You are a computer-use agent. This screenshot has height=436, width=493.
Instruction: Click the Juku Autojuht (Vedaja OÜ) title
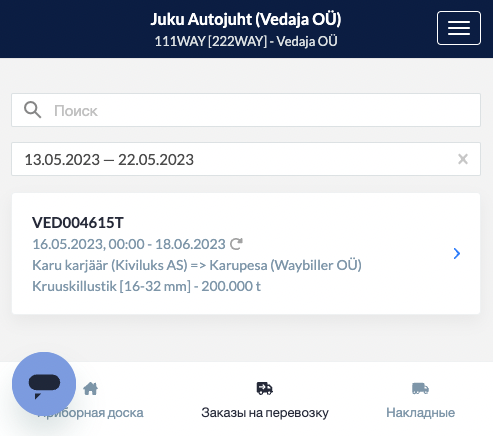click(x=246, y=19)
